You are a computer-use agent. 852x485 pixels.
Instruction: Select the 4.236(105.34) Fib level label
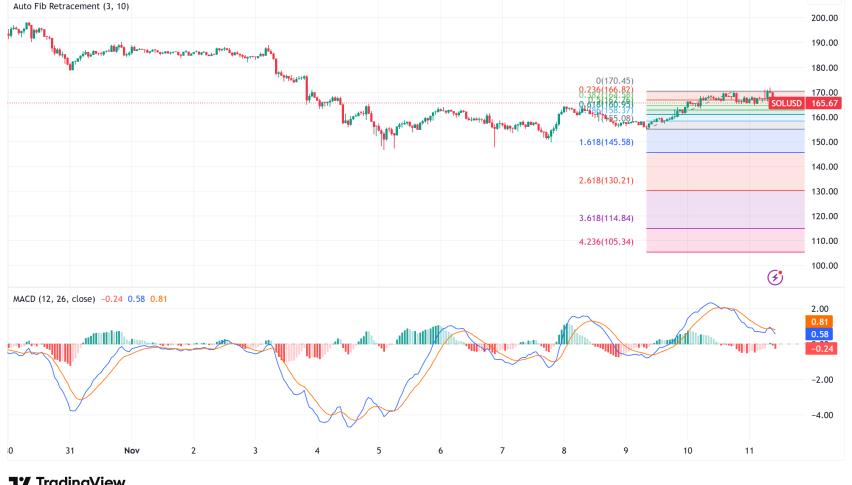608,241
